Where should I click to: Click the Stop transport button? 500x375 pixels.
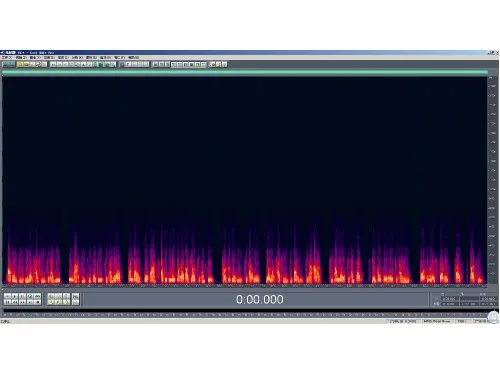coord(7,296)
